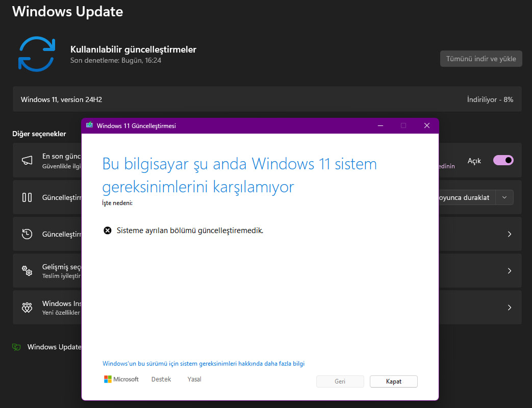Click 'Son denetleme: Bugün, 16:24' text
Viewport: 532px width, 408px height.
click(116, 60)
